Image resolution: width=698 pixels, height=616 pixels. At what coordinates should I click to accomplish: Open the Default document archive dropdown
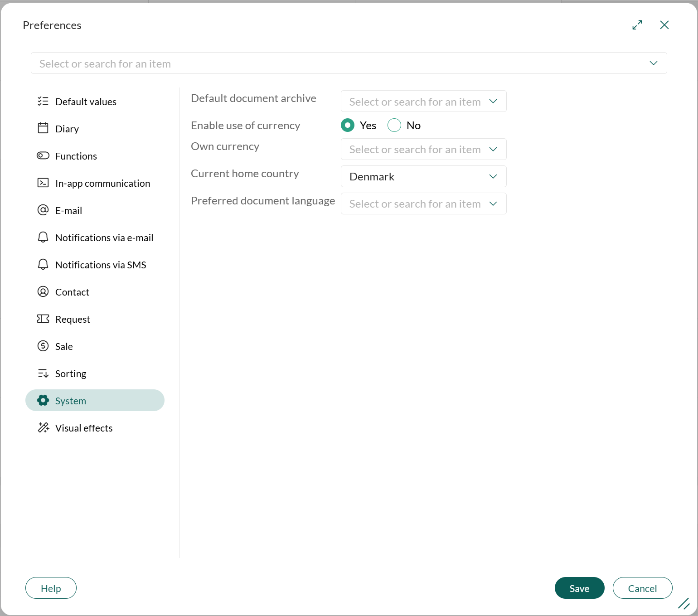[x=423, y=101]
